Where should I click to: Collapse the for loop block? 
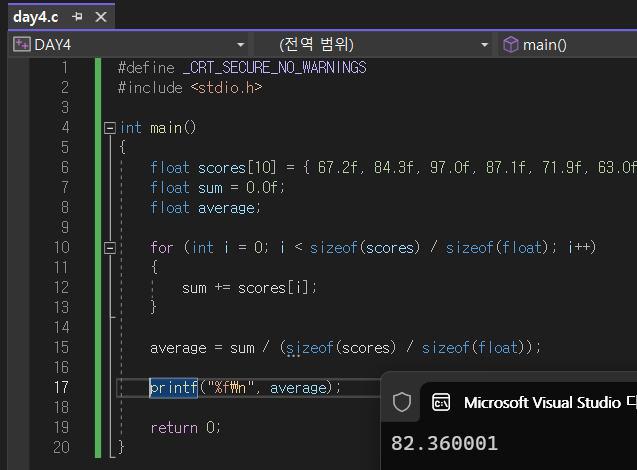coord(110,248)
